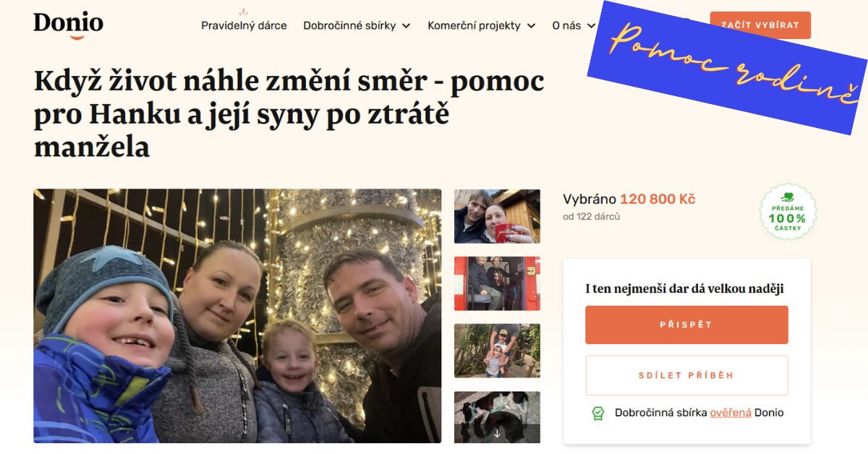The image size is (868, 454).
Task: Click the verified shield icon
Action: tap(597, 413)
